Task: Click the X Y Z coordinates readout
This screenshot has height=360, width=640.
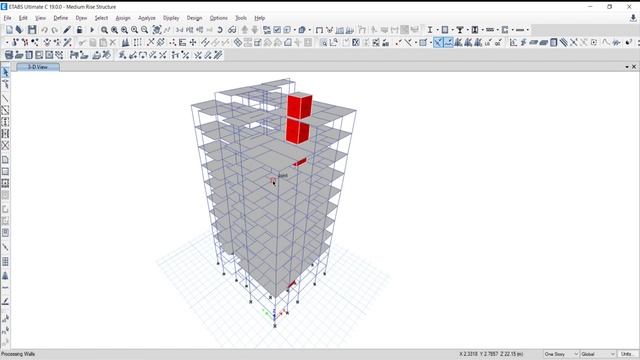Action: coord(491,354)
